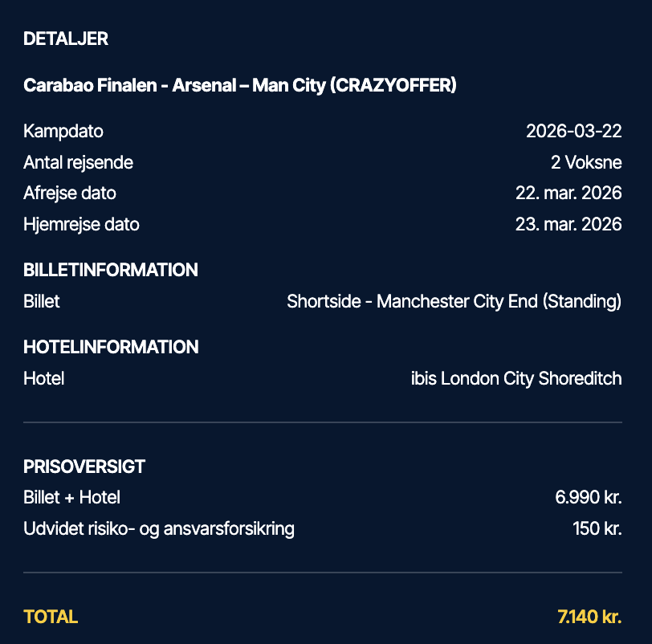Click the DETALJER heading
This screenshot has width=652, height=644.
[66, 39]
